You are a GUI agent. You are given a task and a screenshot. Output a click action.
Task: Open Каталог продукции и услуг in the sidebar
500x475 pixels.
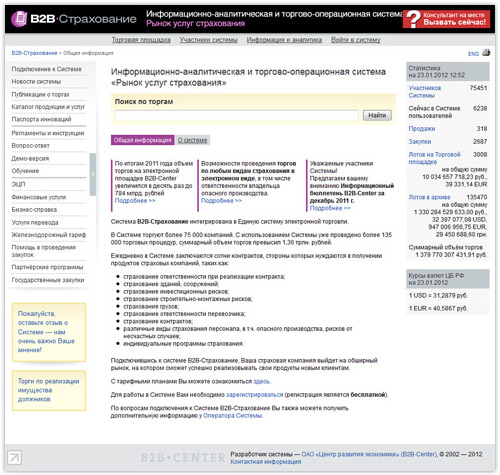48,107
